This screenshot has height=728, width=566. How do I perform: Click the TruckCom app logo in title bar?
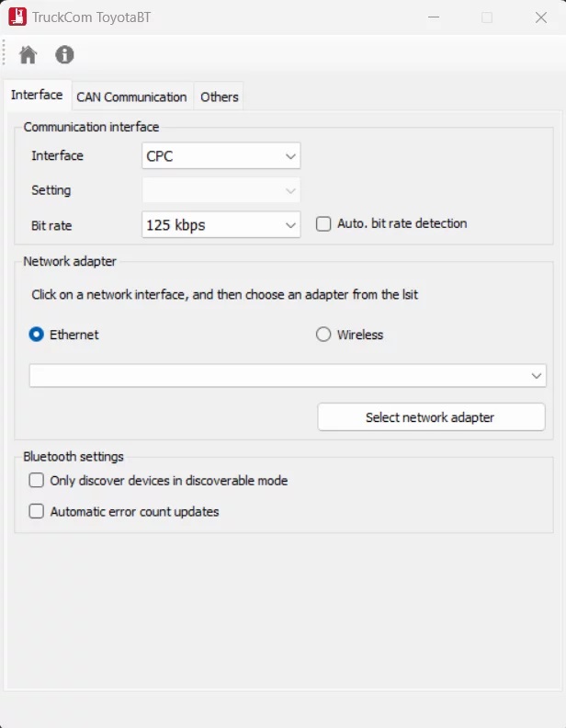coord(17,17)
